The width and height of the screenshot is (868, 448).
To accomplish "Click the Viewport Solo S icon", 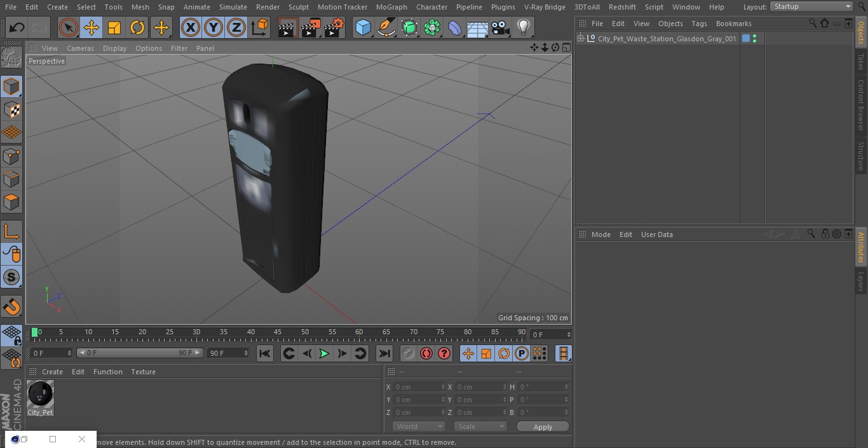I will click(11, 277).
